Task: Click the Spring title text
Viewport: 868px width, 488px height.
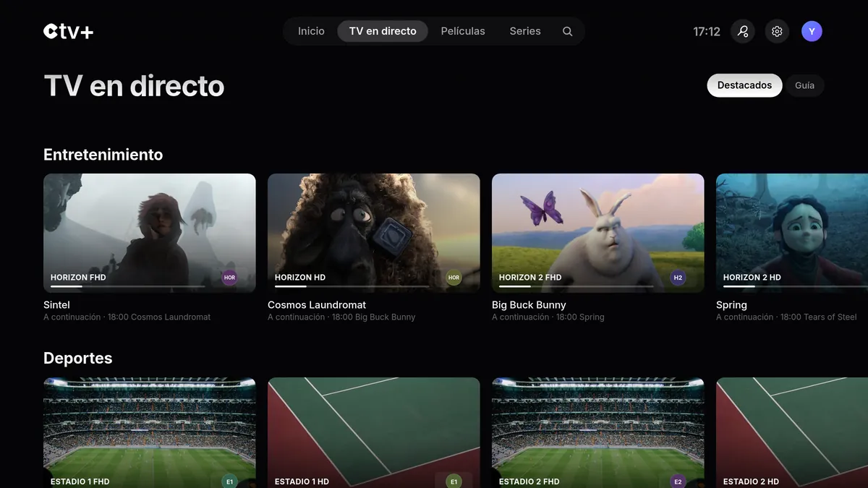Action: click(731, 305)
